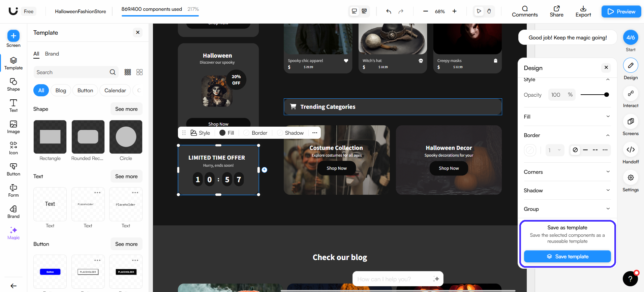Click Shop Now on Costume Collection card
This screenshot has height=292, width=644.
click(337, 168)
